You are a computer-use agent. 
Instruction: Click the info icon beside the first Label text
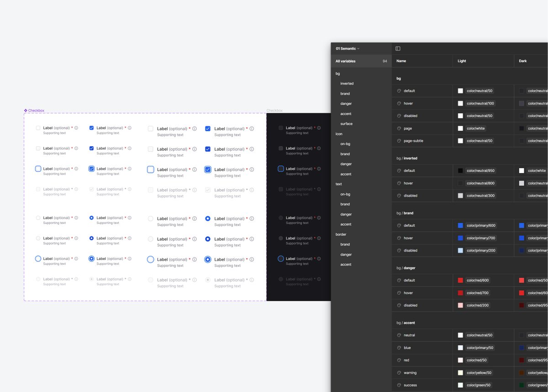(76, 127)
